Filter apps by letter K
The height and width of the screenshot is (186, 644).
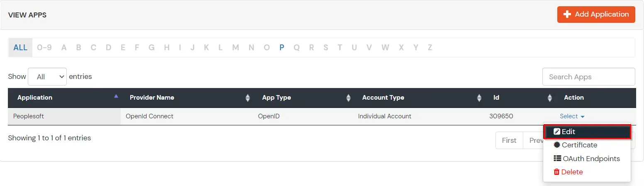point(206,47)
